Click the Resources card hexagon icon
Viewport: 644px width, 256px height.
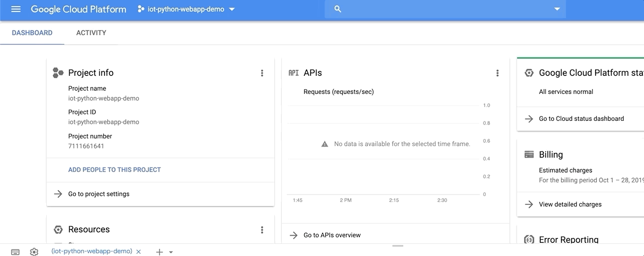[x=58, y=229]
